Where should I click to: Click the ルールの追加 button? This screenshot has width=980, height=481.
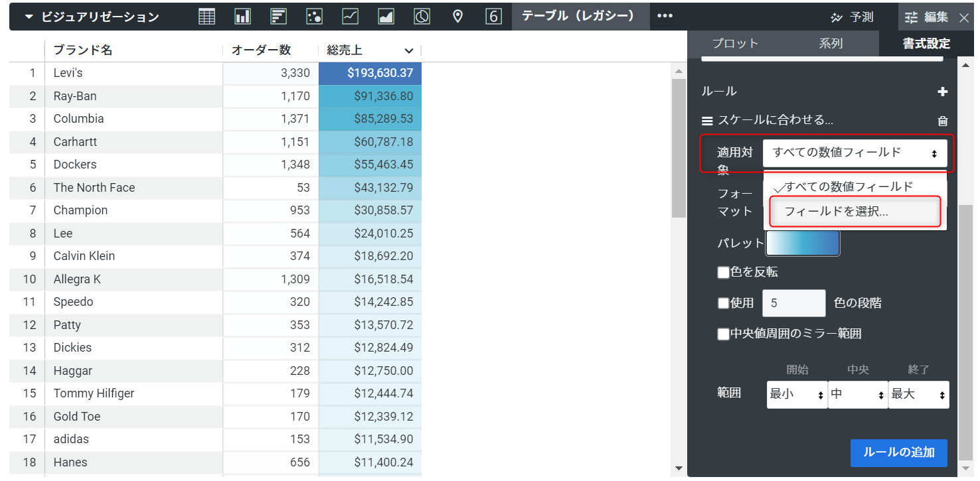(x=899, y=453)
